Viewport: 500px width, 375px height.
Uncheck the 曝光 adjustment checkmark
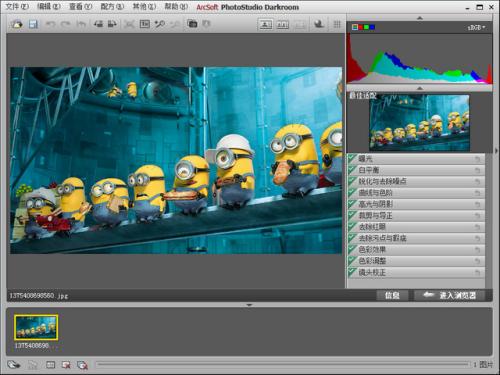coord(352,159)
